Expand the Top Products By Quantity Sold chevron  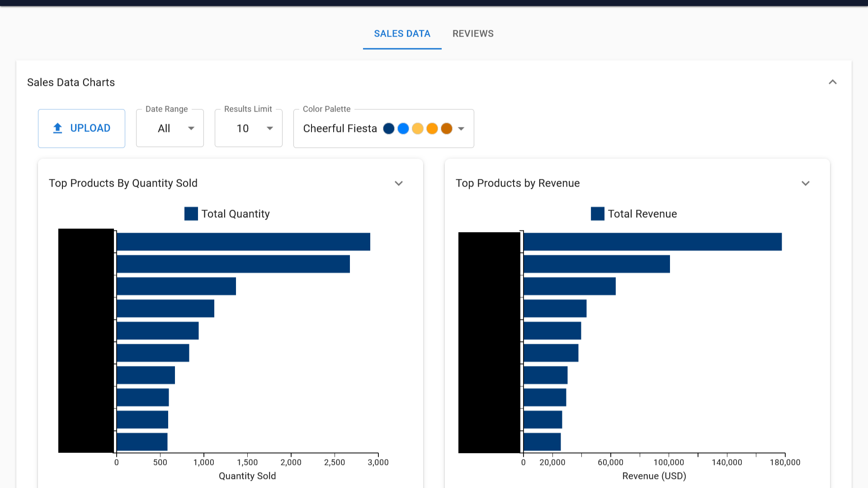click(x=398, y=183)
